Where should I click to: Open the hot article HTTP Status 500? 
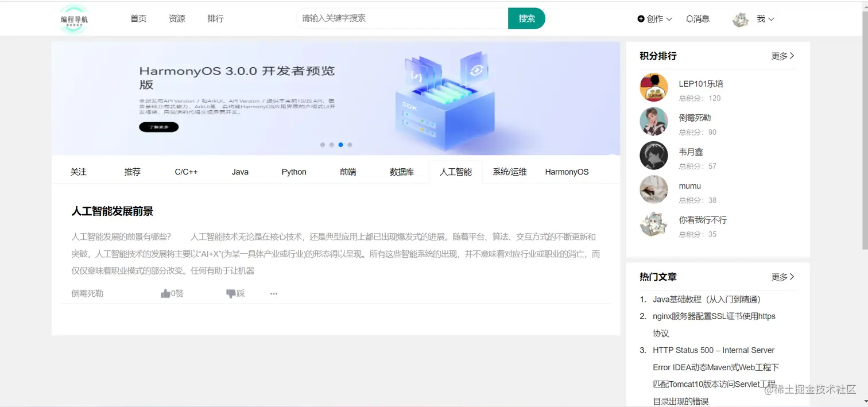pos(716,375)
